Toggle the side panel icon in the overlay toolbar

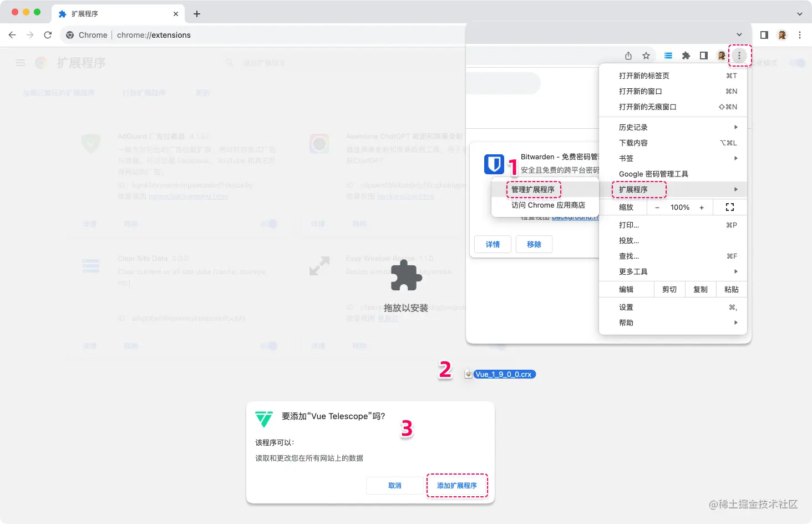(x=704, y=56)
